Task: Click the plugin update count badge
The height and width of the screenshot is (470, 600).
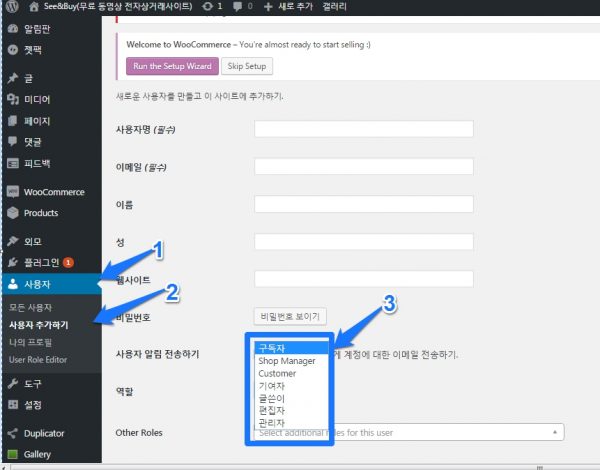Action: pyautogui.click(x=68, y=263)
